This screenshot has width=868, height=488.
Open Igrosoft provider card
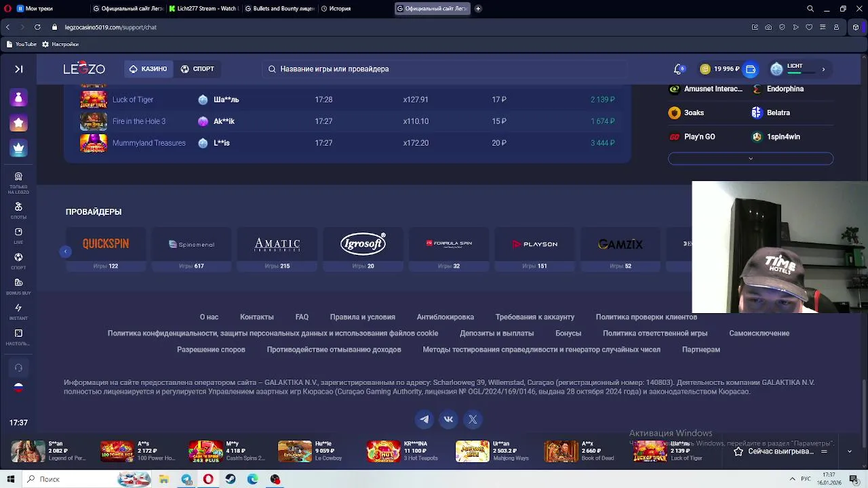363,251
